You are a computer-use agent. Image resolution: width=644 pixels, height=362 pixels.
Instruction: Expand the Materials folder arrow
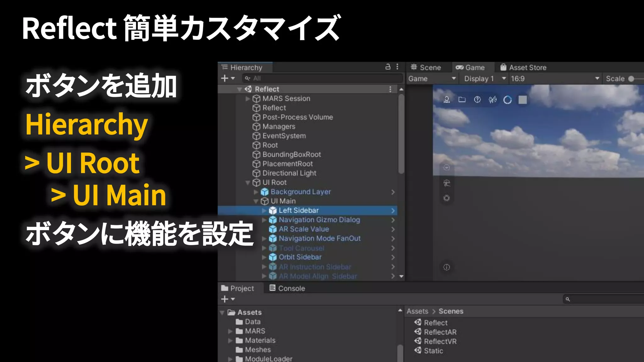[230, 341]
